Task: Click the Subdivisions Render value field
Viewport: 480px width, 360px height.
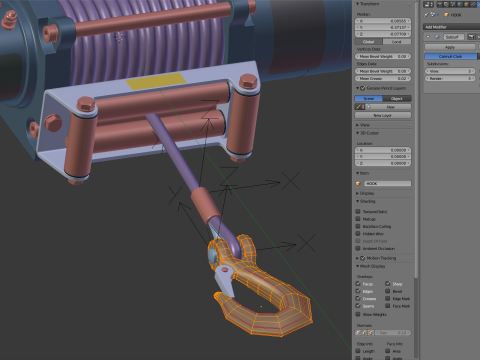Action: pos(450,78)
